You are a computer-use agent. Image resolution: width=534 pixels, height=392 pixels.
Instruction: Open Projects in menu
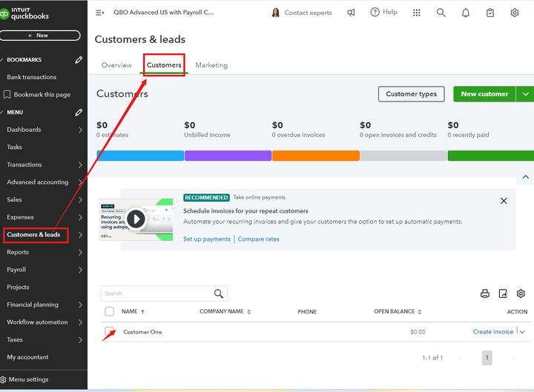click(18, 288)
